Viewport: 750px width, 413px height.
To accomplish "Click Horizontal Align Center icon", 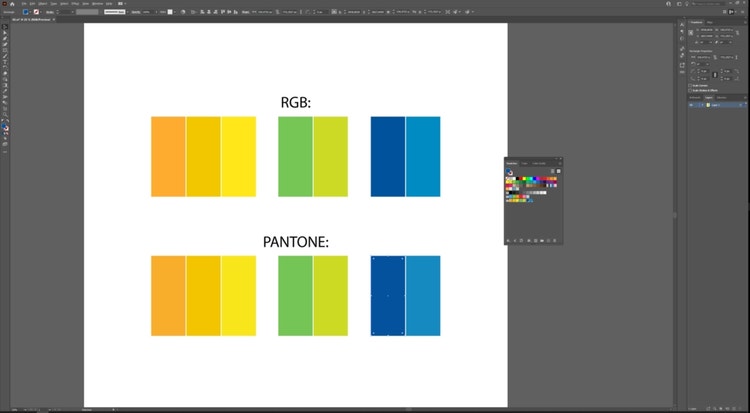I will point(209,12).
